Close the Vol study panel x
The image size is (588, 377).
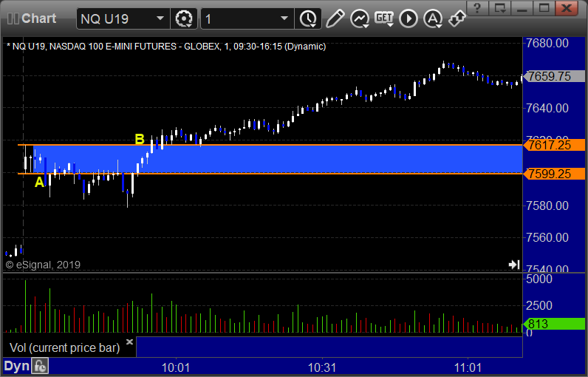(129, 342)
